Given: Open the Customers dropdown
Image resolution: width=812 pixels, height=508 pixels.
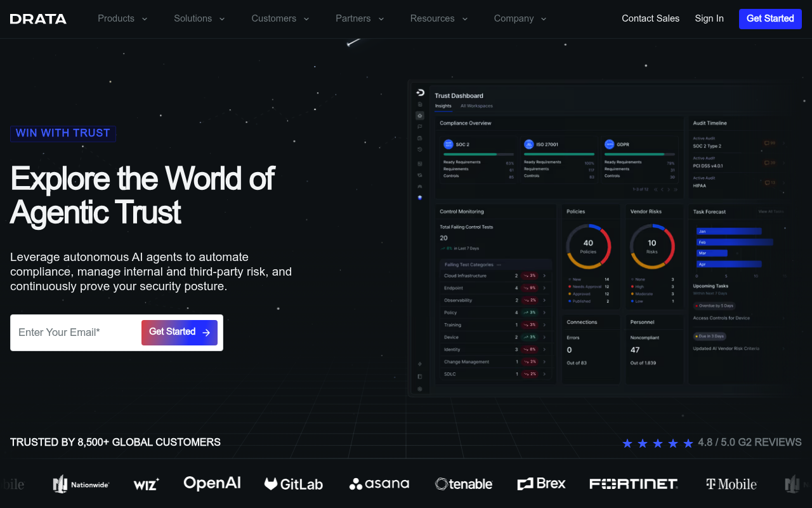Looking at the screenshot, I should coord(280,18).
